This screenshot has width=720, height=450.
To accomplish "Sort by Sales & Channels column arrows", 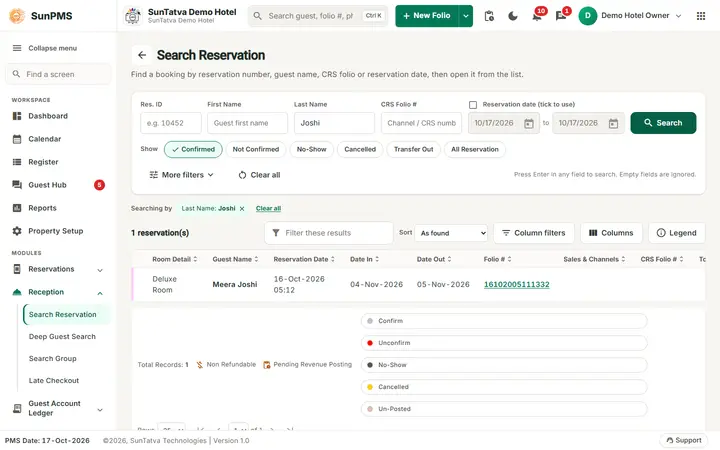I will [623, 259].
